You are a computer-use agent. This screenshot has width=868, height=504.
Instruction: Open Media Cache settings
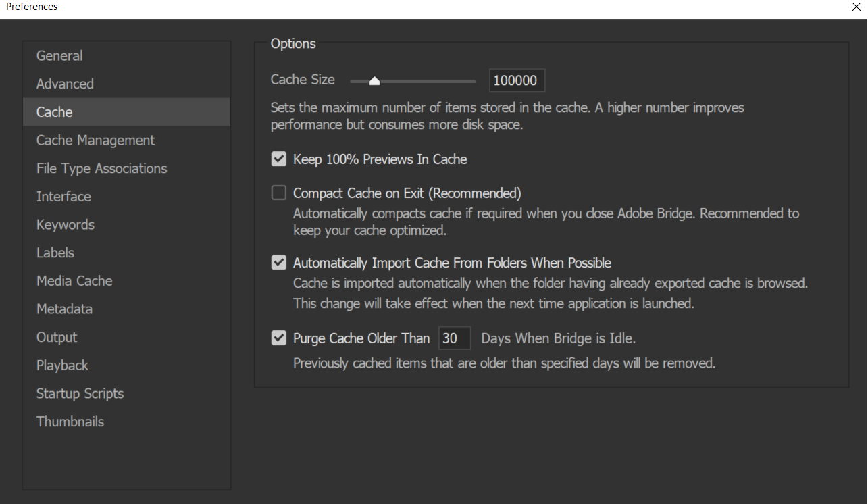pos(74,280)
